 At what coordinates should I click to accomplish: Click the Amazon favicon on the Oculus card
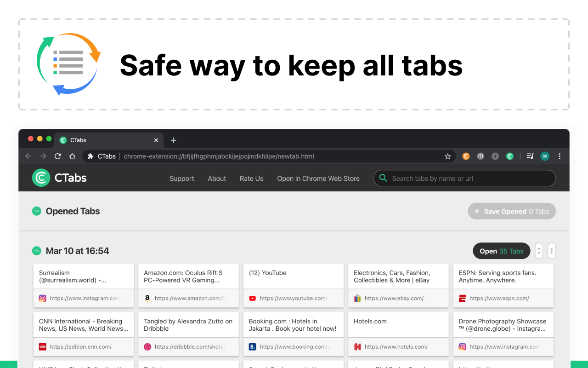tap(147, 298)
